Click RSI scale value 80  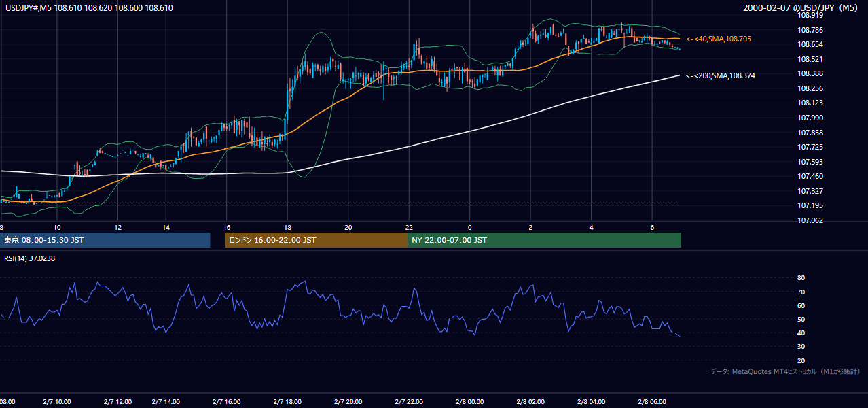[x=801, y=278]
